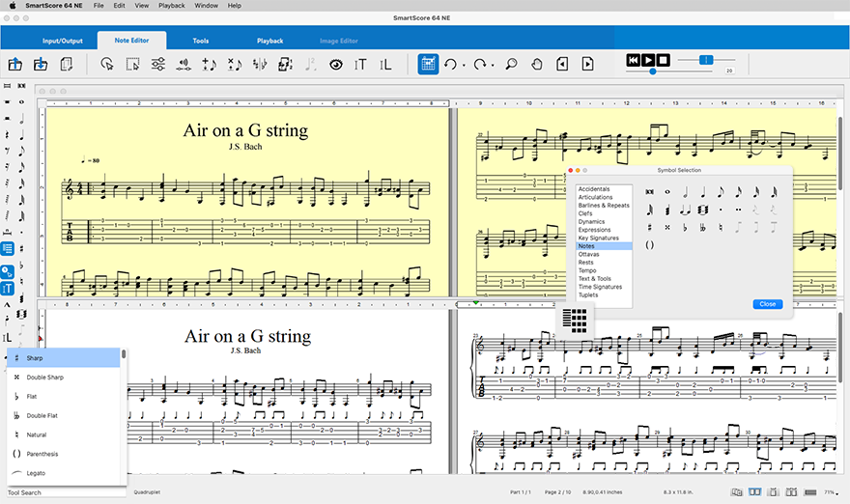This screenshot has height=504, width=850.
Task: Choose Natural in the tool search list
Action: (x=64, y=434)
